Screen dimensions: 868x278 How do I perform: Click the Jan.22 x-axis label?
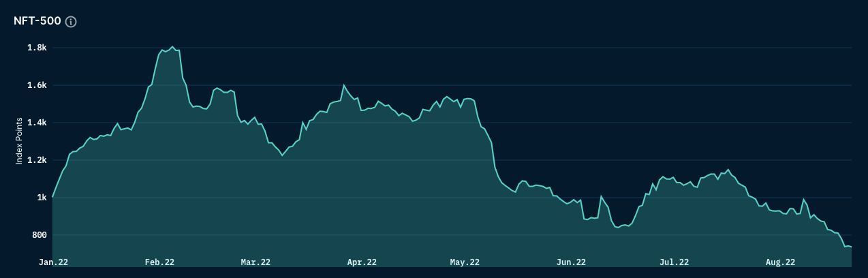coord(53,262)
